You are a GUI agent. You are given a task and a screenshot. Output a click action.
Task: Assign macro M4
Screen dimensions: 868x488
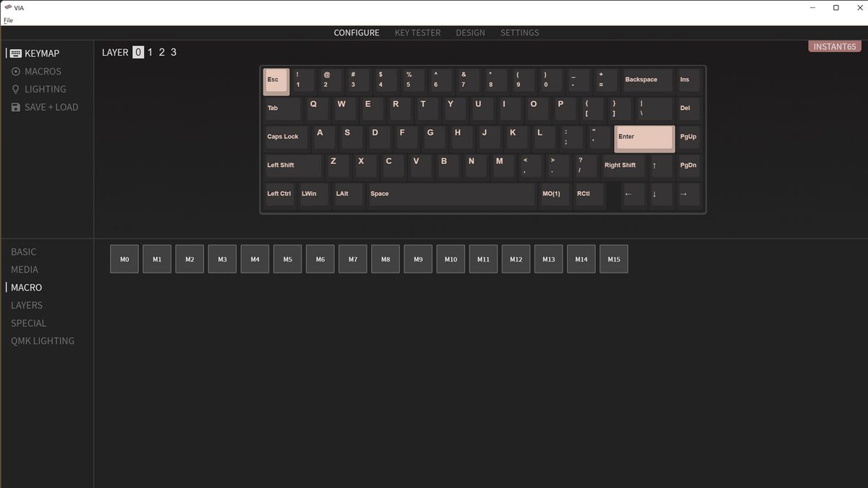click(x=255, y=259)
